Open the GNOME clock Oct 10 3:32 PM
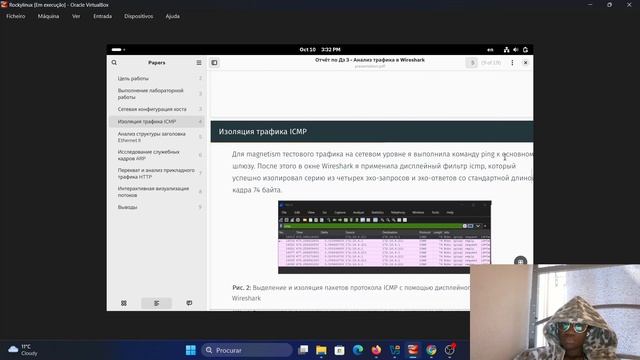This screenshot has height=360, width=640. point(320,49)
